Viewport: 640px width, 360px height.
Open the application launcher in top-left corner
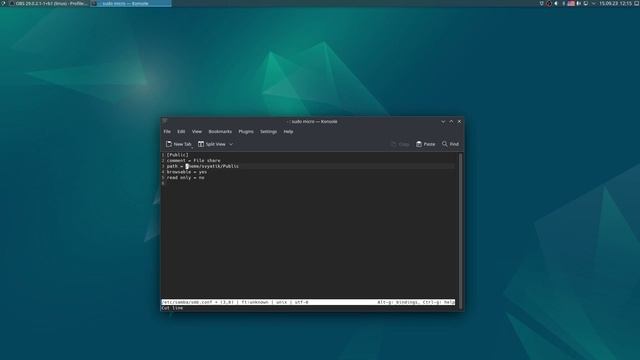point(3,3)
